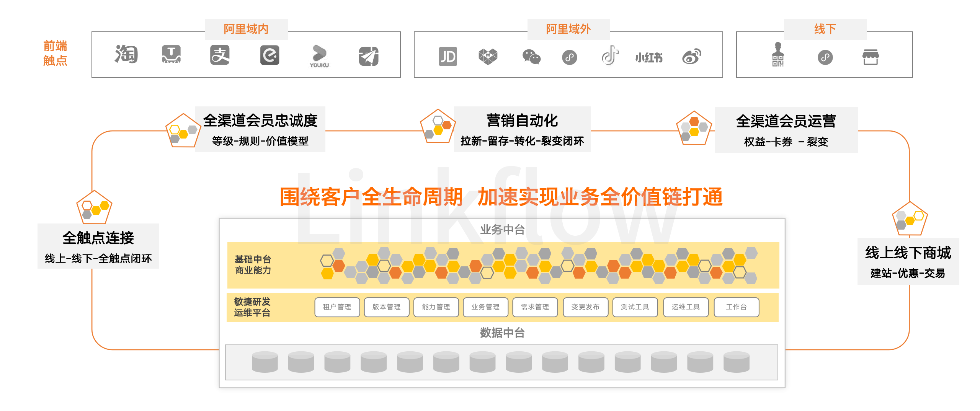Select the 版本管理 button

[x=387, y=307]
